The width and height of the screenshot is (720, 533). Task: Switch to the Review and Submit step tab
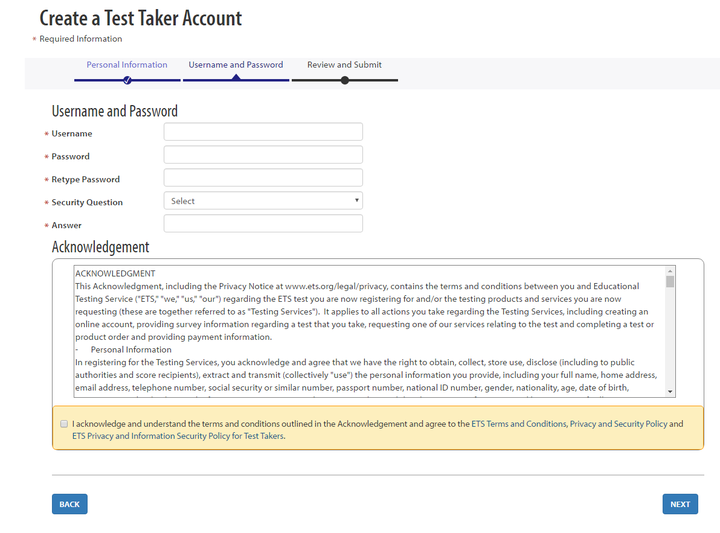click(x=344, y=65)
